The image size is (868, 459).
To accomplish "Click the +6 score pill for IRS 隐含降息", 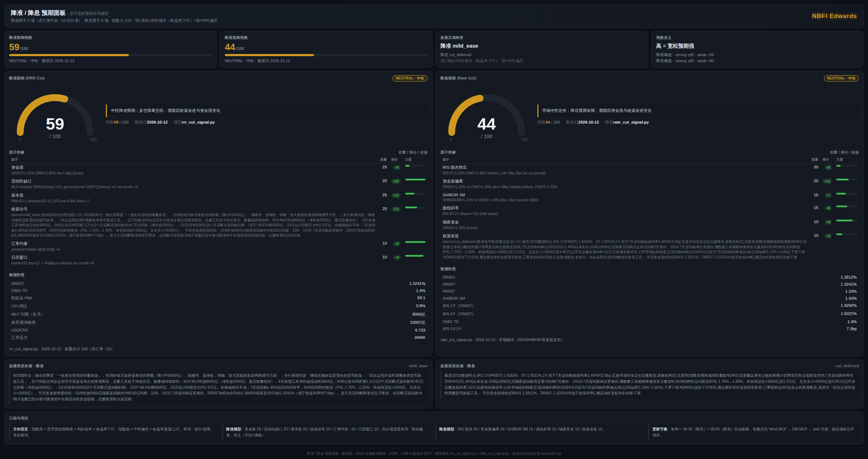I will tap(828, 167).
